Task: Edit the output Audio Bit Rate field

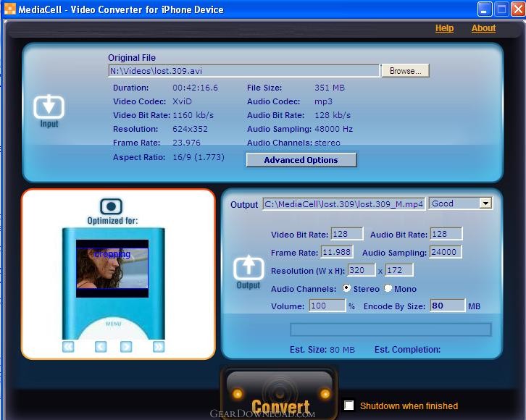Action: click(x=446, y=234)
